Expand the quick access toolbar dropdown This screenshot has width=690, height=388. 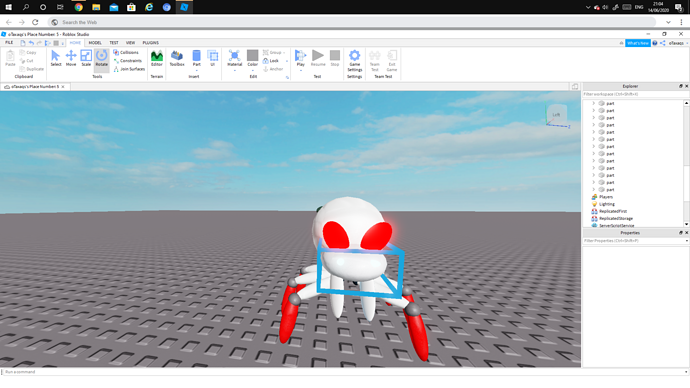(x=62, y=43)
